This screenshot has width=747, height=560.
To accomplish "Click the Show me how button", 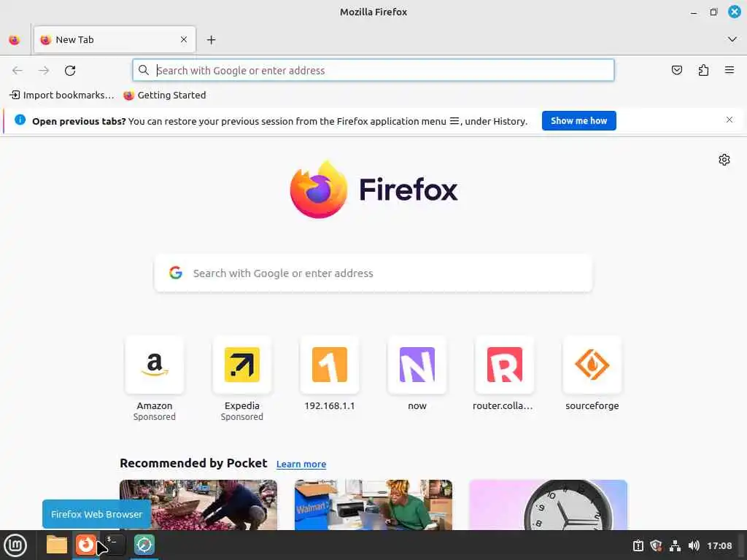I will click(x=578, y=121).
